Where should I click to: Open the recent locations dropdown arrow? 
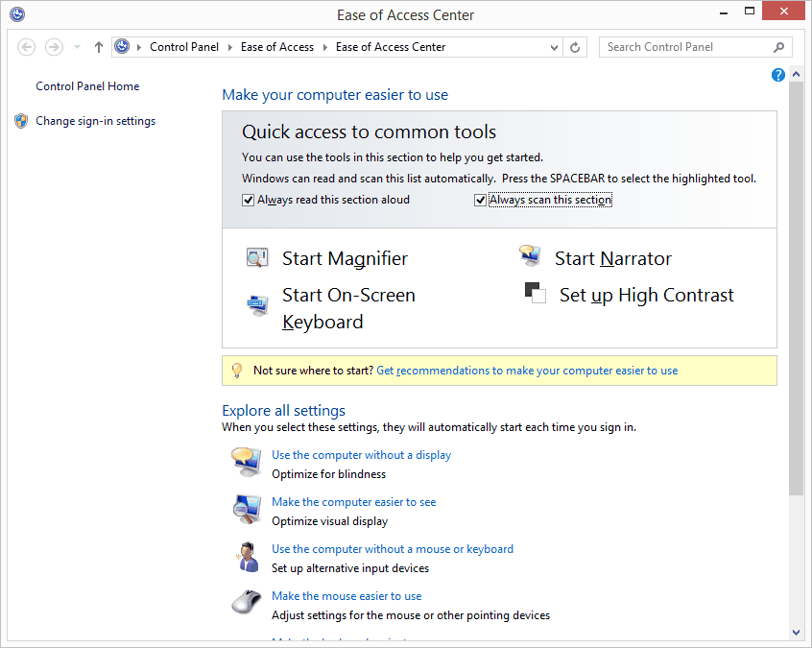point(77,47)
